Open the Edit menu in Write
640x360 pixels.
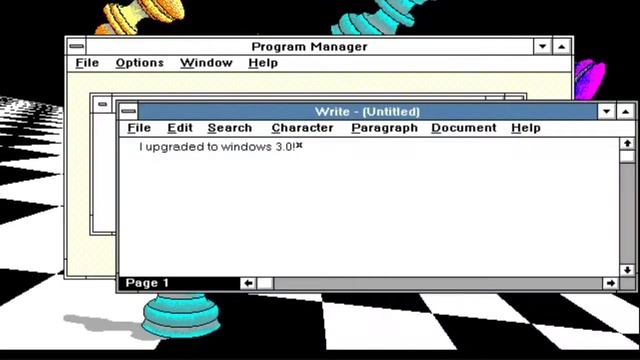180,128
